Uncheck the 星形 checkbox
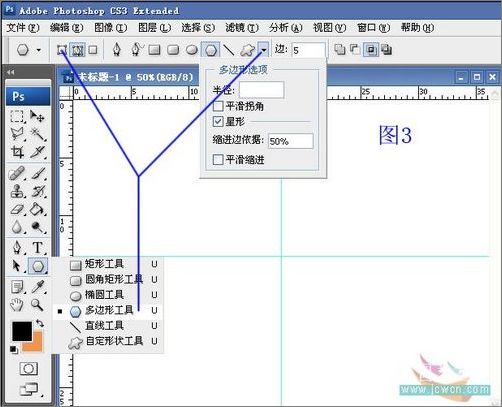The height and width of the screenshot is (407, 502). (218, 121)
